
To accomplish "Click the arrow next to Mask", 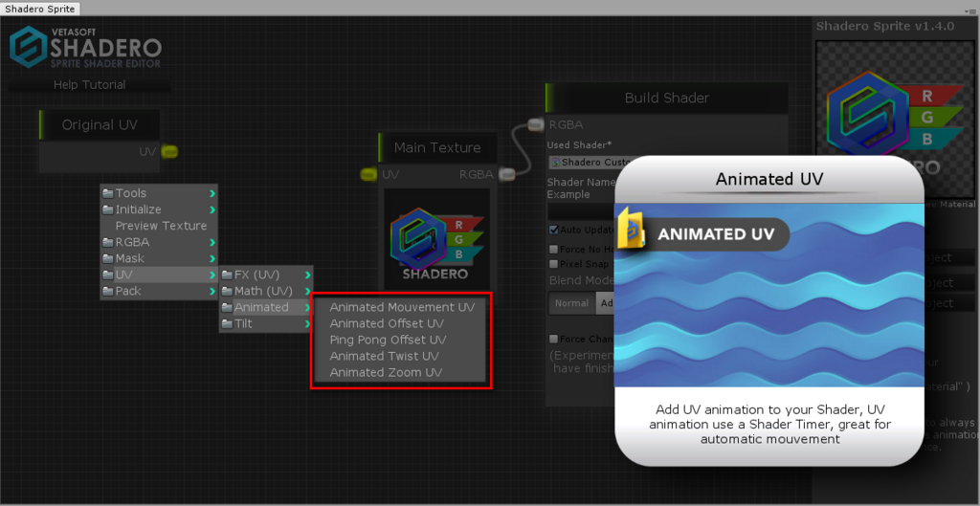I will [212, 258].
